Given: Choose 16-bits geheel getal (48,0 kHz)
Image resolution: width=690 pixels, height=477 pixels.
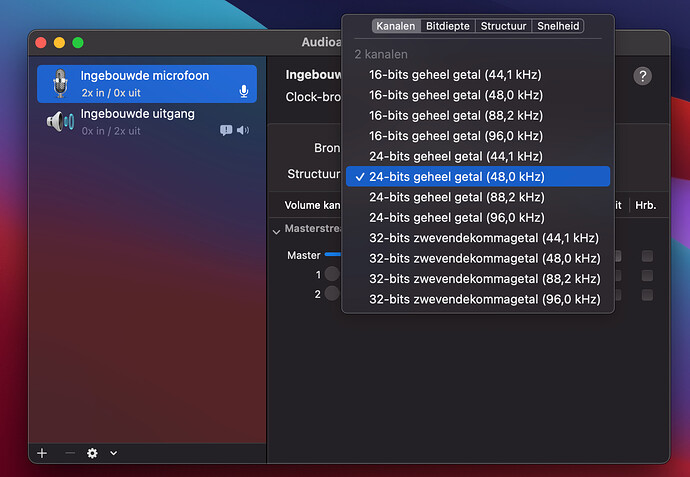Looking at the screenshot, I should 478,95.
